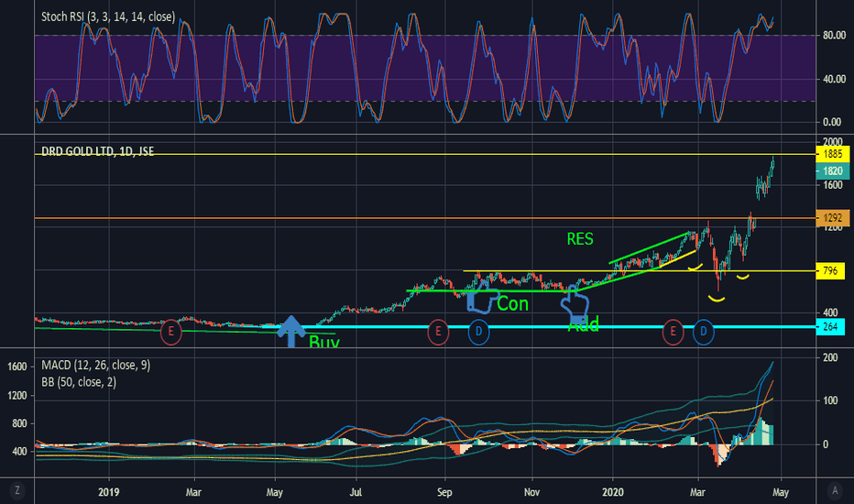Image resolution: width=854 pixels, height=504 pixels.
Task: Click the Mar label following 2020
Action: (x=697, y=492)
